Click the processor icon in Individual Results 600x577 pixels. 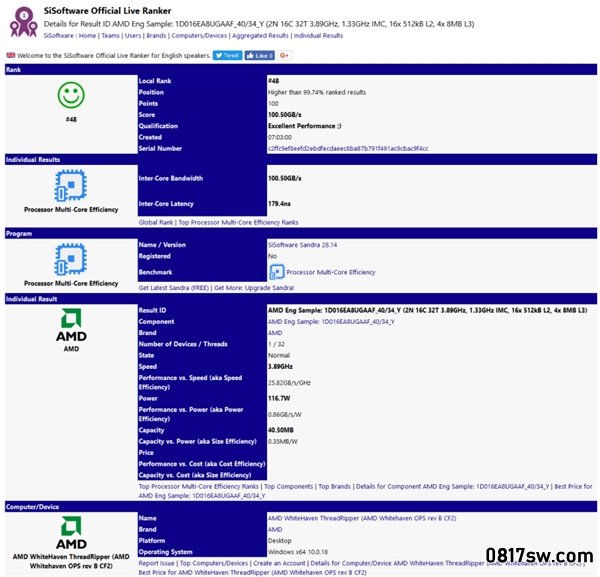click(71, 185)
